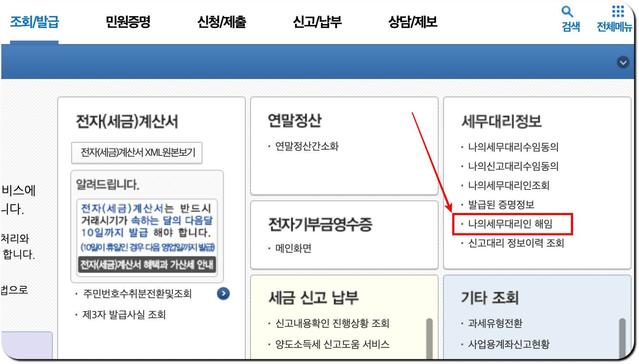Select the 상담/제보 menu tab
639x364 pixels.
[x=413, y=22]
